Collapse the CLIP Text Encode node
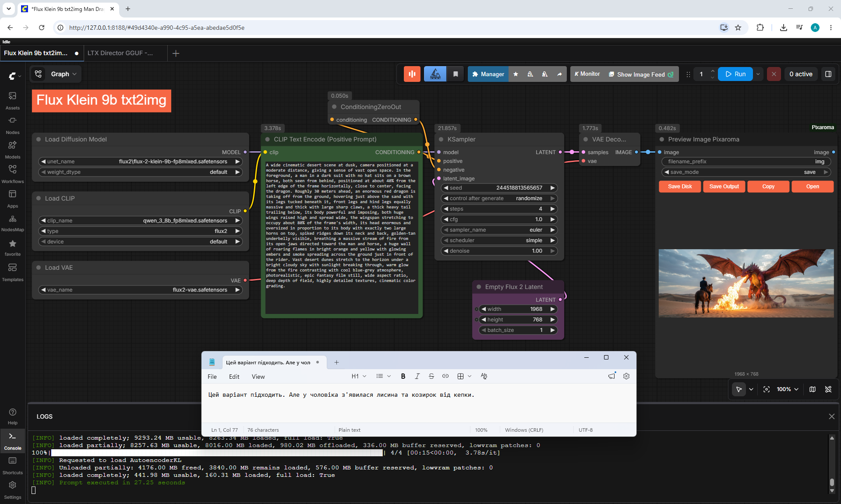Viewport: 841px width, 504px height. pyautogui.click(x=268, y=139)
